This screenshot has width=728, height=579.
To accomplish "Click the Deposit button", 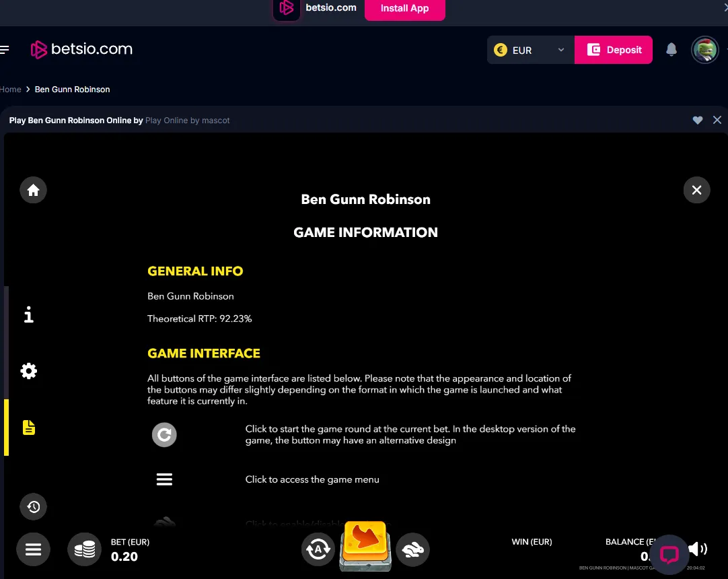I will (614, 50).
